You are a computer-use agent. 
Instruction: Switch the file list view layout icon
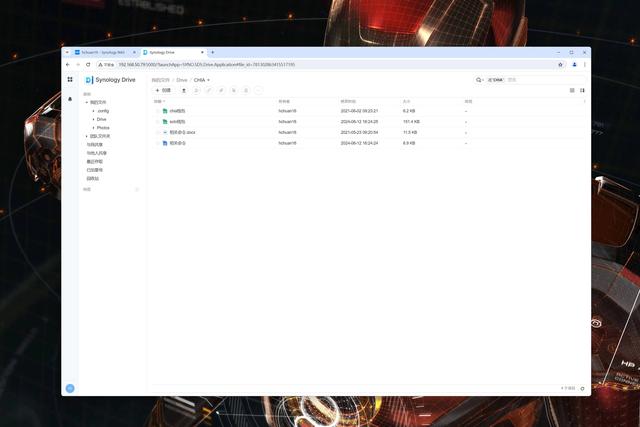point(572,90)
